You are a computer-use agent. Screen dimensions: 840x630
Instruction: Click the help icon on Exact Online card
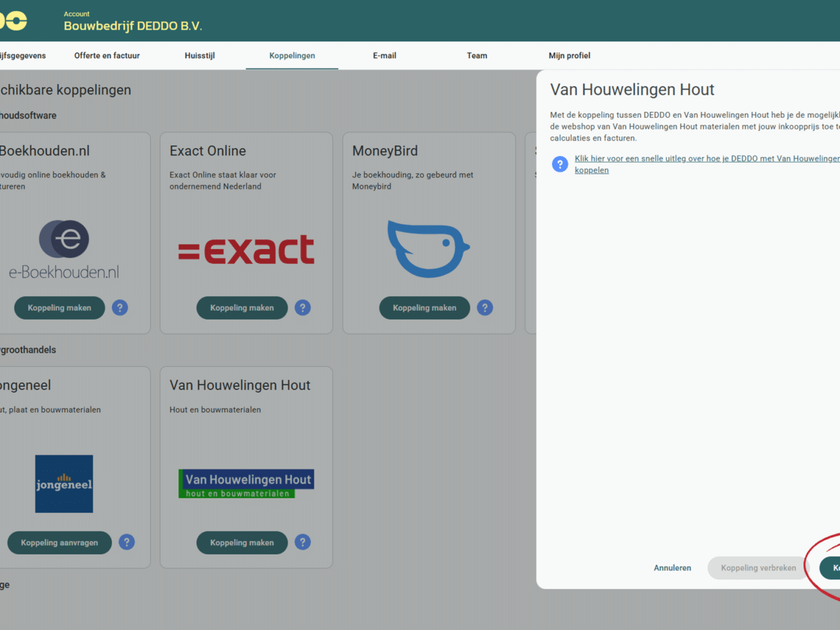tap(302, 307)
